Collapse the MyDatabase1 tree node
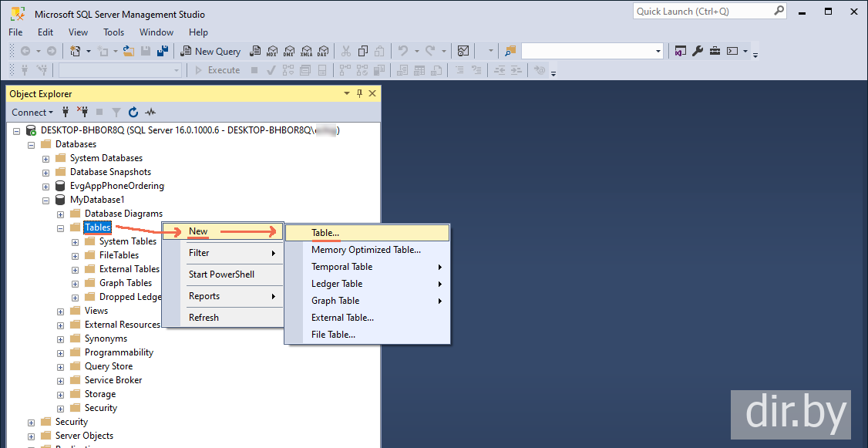 click(x=46, y=200)
